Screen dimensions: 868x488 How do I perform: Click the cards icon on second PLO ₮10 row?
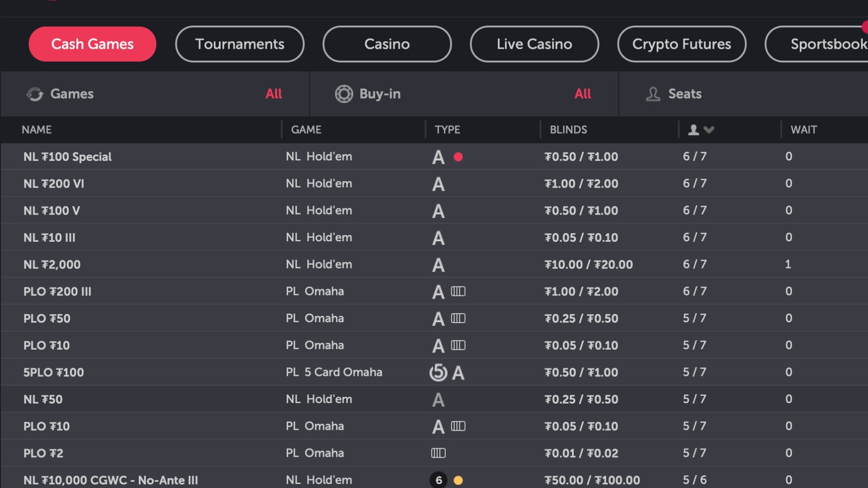click(458, 426)
